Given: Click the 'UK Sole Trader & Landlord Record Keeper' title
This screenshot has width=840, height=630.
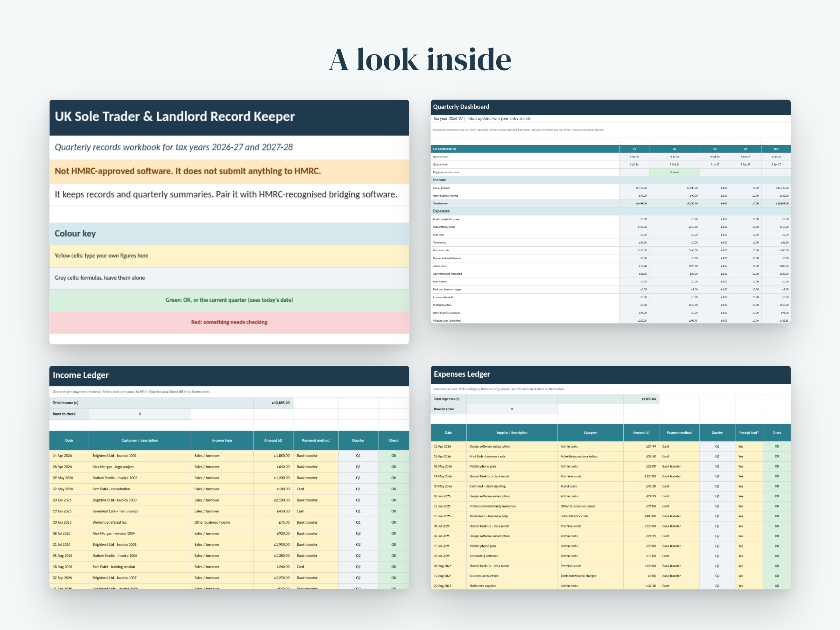Looking at the screenshot, I should (175, 116).
